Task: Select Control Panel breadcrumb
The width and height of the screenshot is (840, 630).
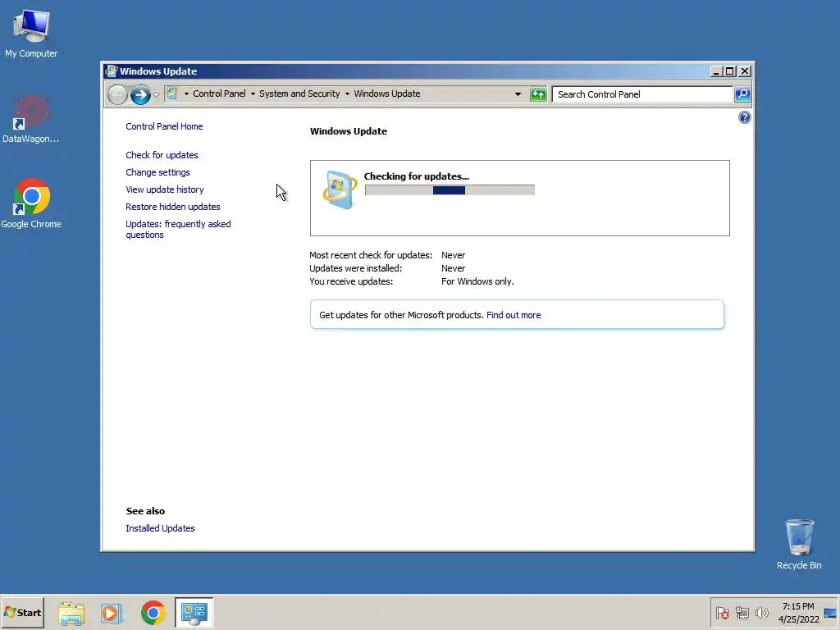Action: (219, 94)
